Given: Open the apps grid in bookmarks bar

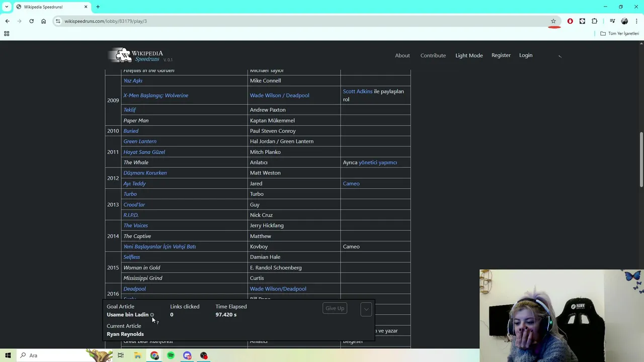Looking at the screenshot, I should pyautogui.click(x=7, y=34).
